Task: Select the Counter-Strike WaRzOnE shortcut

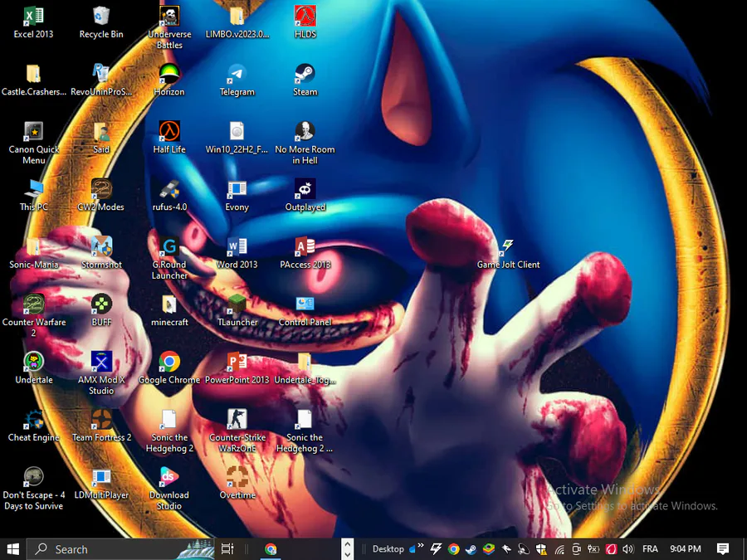Action: (237, 431)
